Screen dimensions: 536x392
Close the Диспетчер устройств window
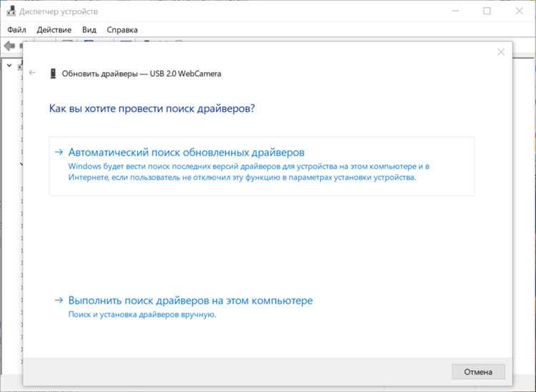click(x=519, y=11)
